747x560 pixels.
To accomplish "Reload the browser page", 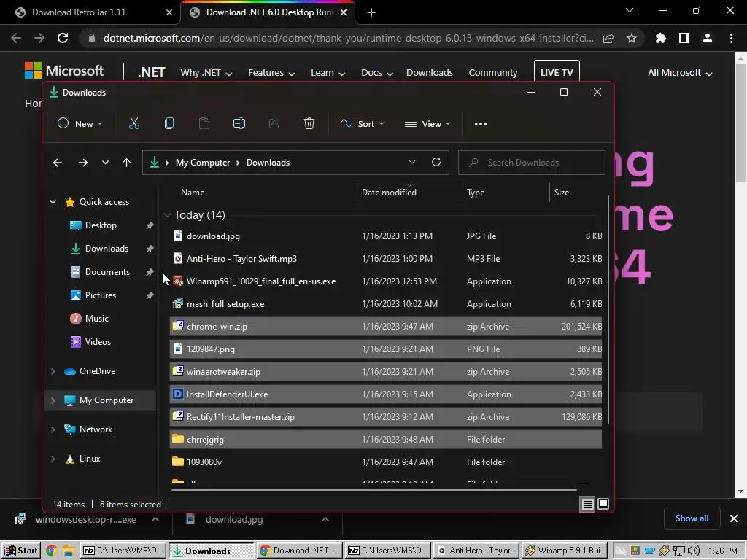I will click(63, 38).
